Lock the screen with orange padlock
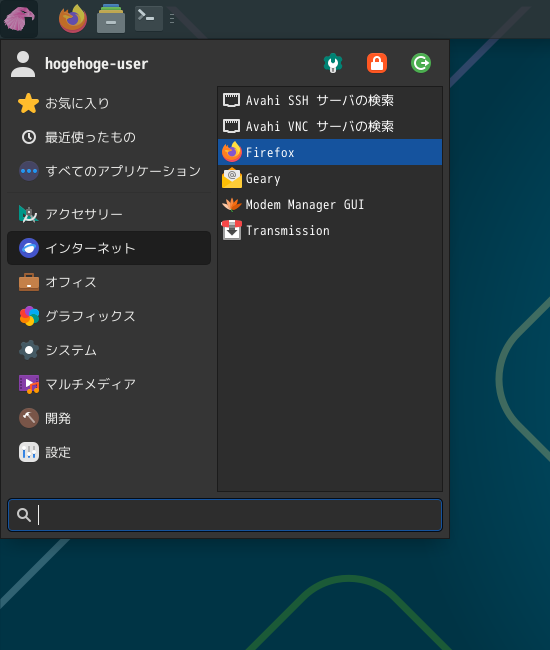 click(x=377, y=63)
